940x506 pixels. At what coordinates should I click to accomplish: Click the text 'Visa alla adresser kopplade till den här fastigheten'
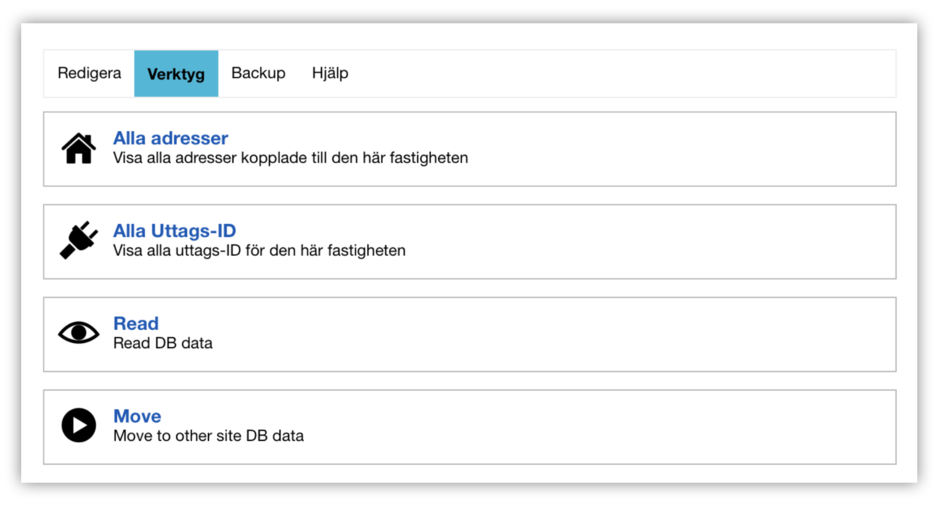[290, 158]
